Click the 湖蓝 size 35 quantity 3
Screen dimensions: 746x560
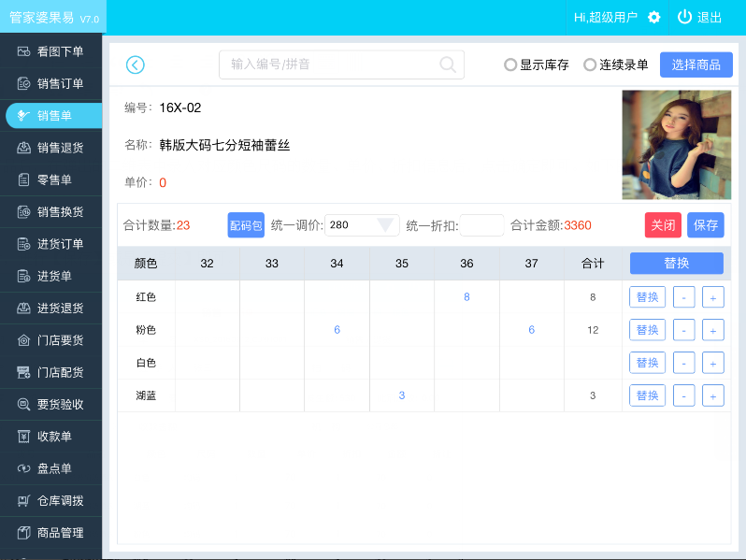pos(402,395)
